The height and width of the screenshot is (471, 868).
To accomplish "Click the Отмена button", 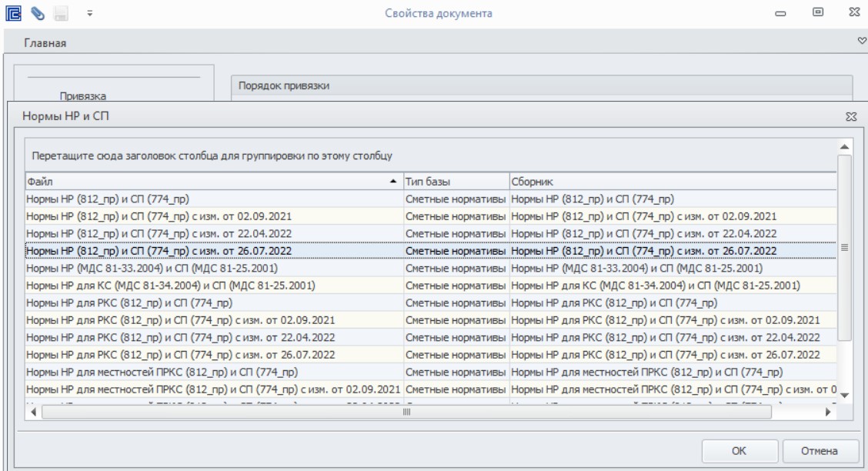I will 819,451.
